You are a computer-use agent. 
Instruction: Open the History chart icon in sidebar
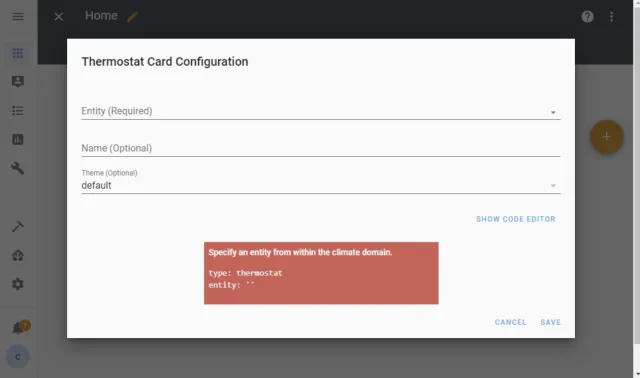click(18, 140)
